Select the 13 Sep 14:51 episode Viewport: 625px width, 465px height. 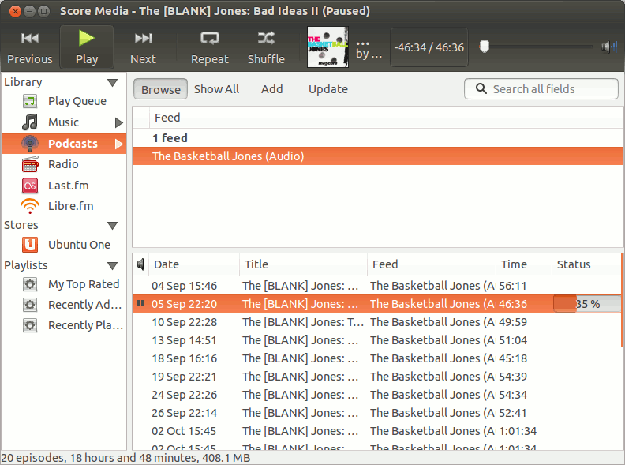377,340
